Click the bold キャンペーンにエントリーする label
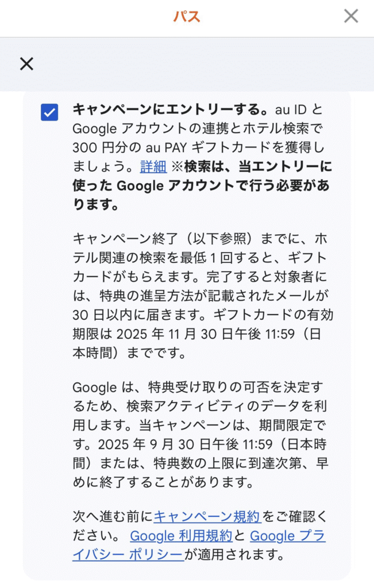Viewport: 374px width, 588px height. coord(171,110)
